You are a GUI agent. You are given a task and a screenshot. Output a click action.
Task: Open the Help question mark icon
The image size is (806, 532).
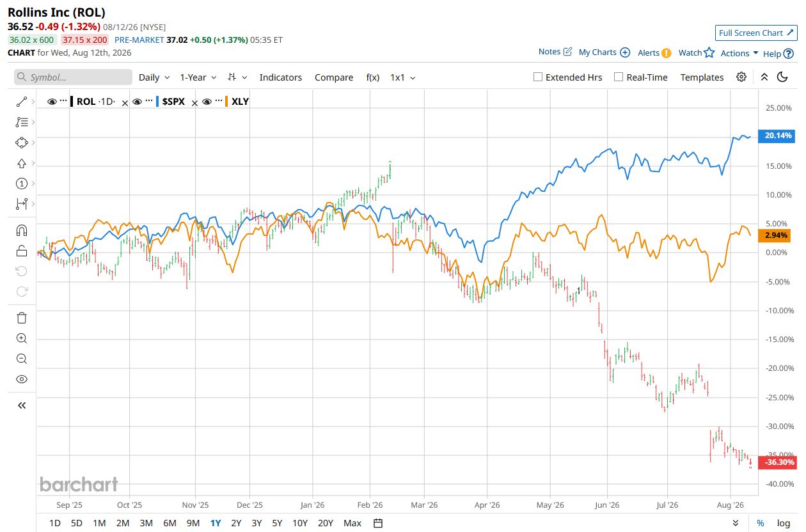coord(789,53)
